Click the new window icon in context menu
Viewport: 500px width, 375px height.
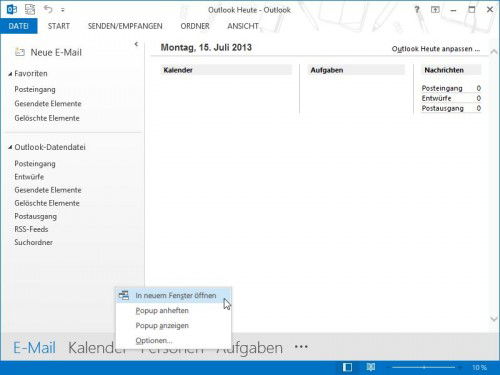[124, 295]
